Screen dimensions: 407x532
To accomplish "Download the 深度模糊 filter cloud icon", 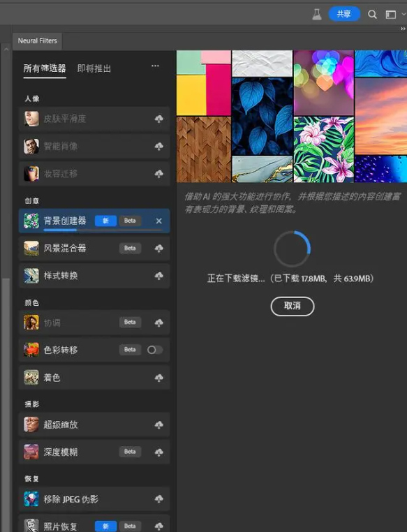I will tap(158, 452).
